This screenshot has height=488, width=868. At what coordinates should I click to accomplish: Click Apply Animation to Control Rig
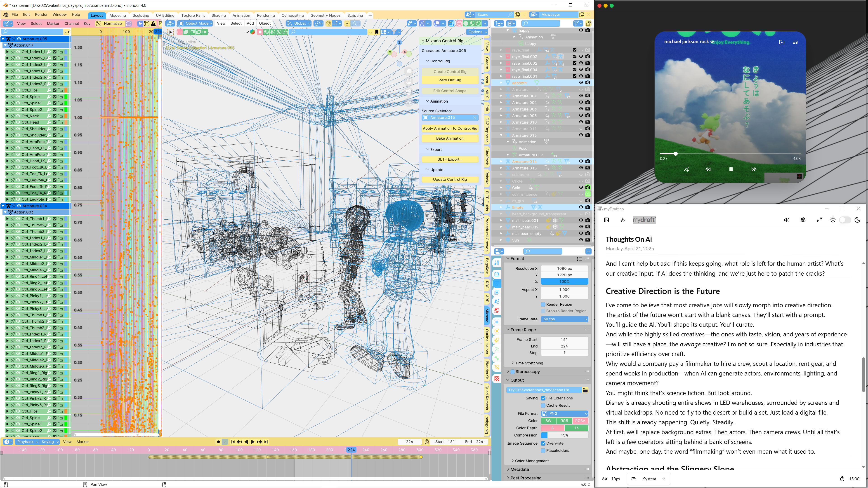click(x=450, y=128)
